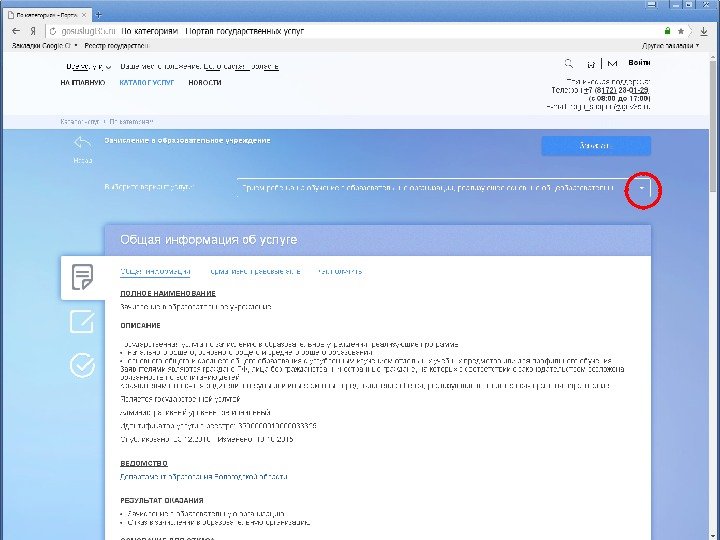Open the 'Другие закладки' bookmarks dropdown
The height and width of the screenshot is (540, 720).
point(670,45)
